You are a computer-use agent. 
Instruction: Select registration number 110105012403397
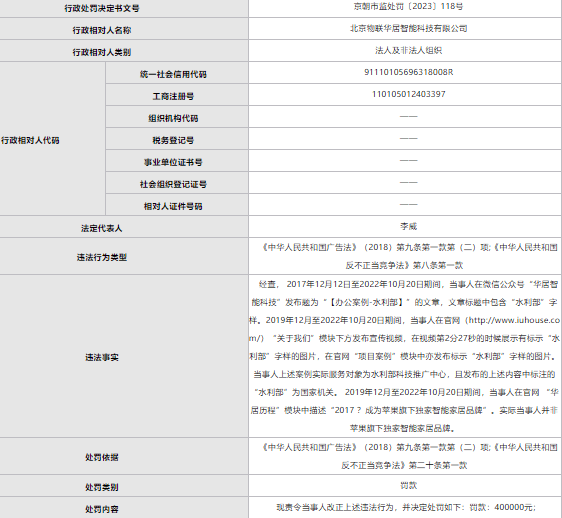tap(409, 94)
